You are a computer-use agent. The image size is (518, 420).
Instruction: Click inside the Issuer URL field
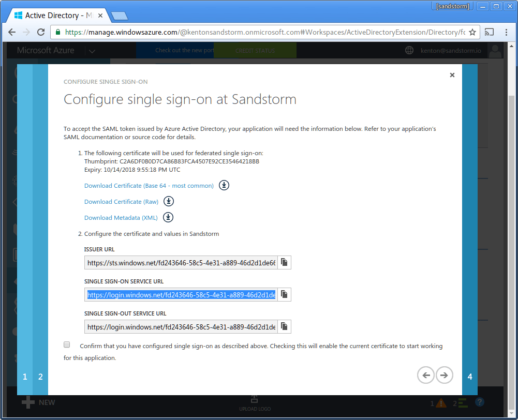coord(181,263)
